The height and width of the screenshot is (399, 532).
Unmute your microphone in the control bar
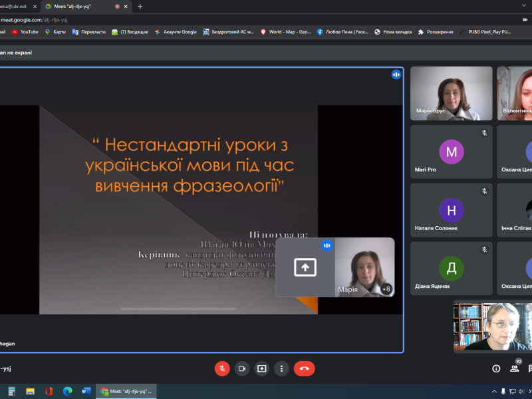click(221, 368)
